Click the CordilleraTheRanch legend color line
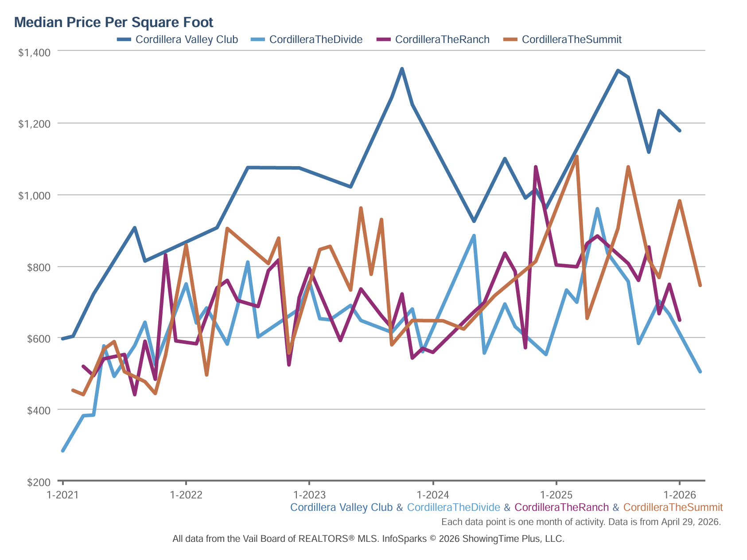This screenshot has height=560, width=747. click(384, 40)
